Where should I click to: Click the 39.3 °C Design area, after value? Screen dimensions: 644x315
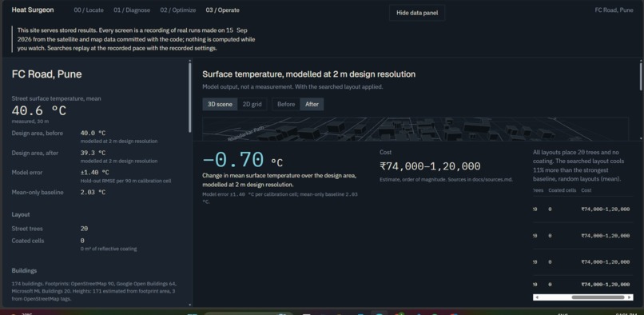point(93,153)
